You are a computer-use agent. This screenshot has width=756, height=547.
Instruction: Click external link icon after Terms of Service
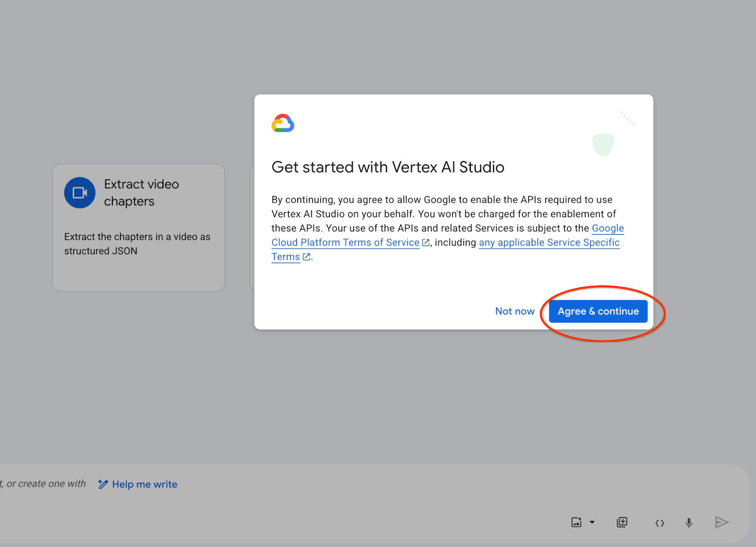pos(426,242)
